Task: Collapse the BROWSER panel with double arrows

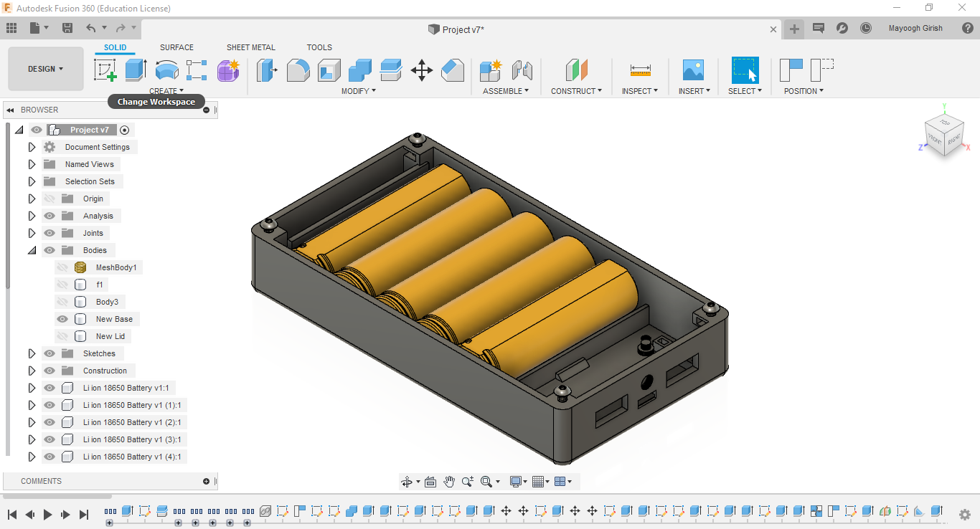Action: click(11, 110)
